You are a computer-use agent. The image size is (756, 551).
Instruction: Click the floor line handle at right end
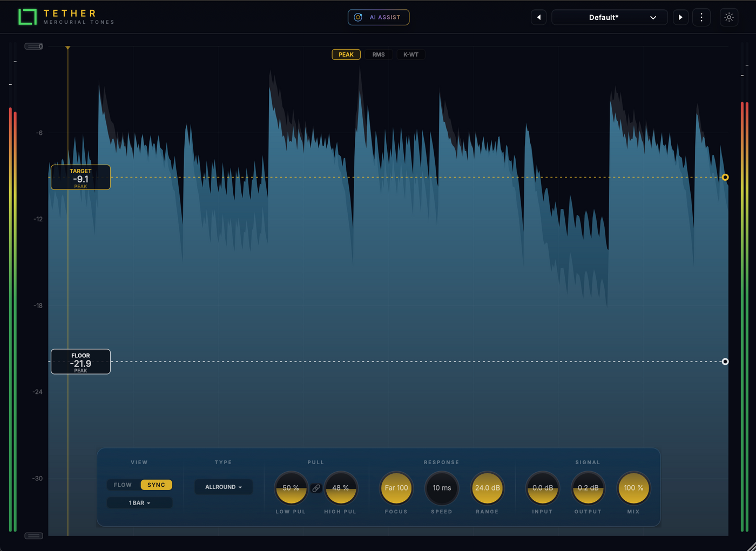[x=725, y=362]
